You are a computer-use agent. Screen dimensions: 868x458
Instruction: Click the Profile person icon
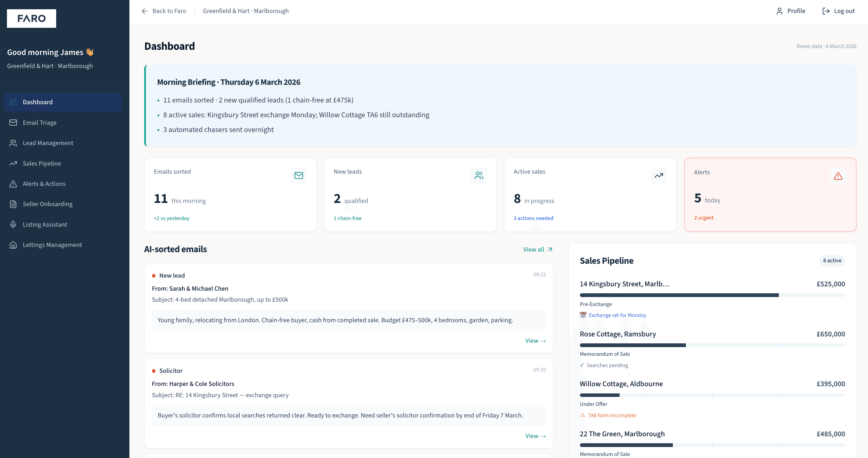(779, 11)
